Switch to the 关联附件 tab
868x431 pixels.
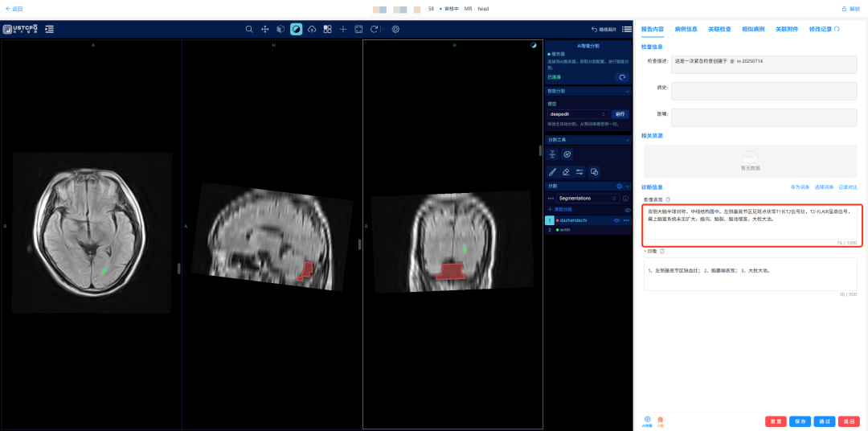click(x=787, y=29)
